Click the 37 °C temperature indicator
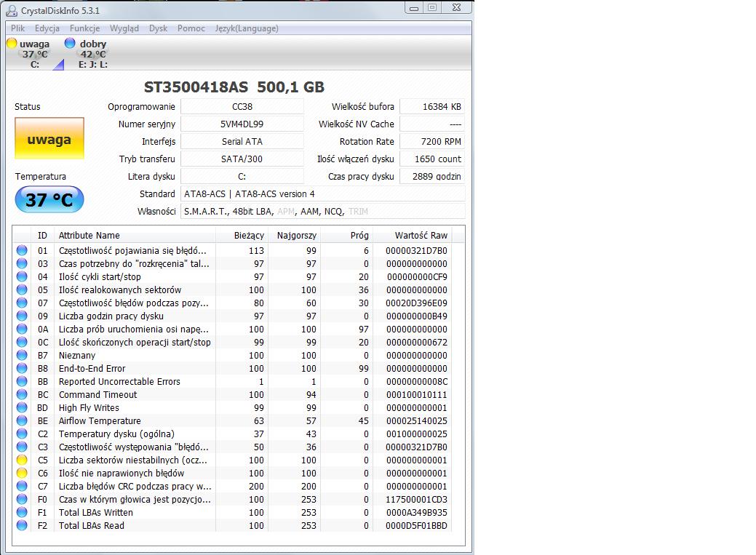This screenshot has width=756, height=555. click(49, 199)
